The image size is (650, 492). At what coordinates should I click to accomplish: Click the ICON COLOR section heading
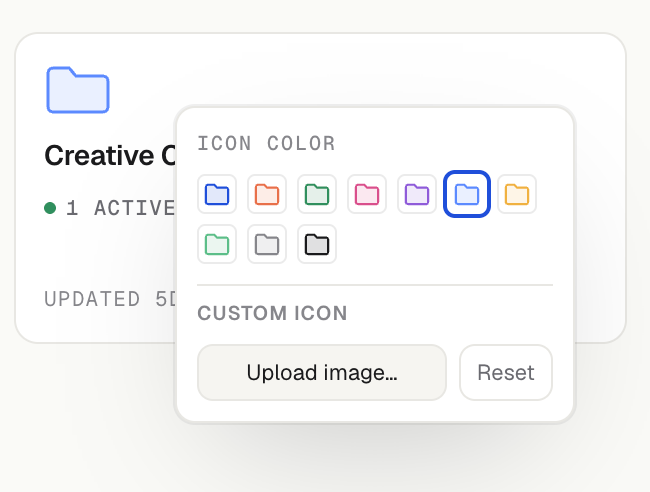(266, 143)
